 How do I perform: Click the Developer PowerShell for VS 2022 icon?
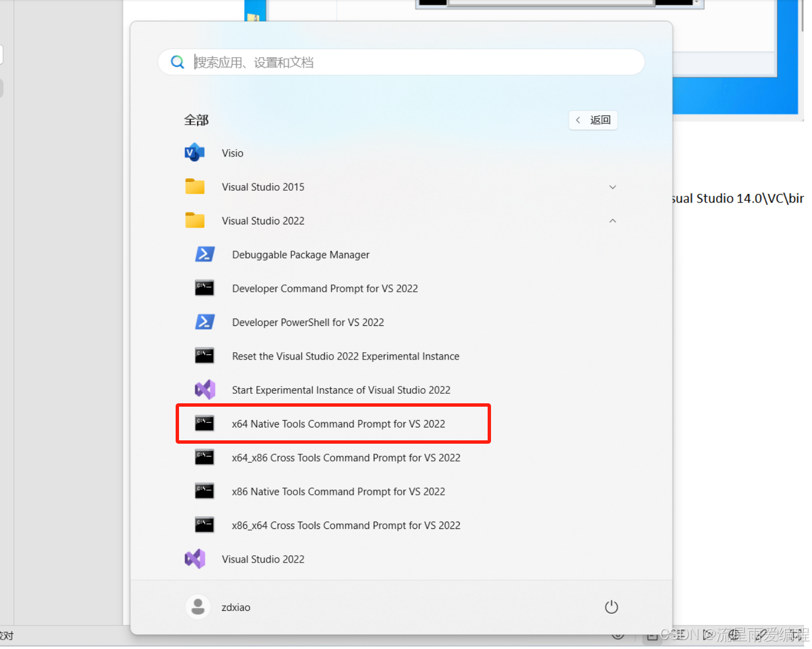coord(205,321)
